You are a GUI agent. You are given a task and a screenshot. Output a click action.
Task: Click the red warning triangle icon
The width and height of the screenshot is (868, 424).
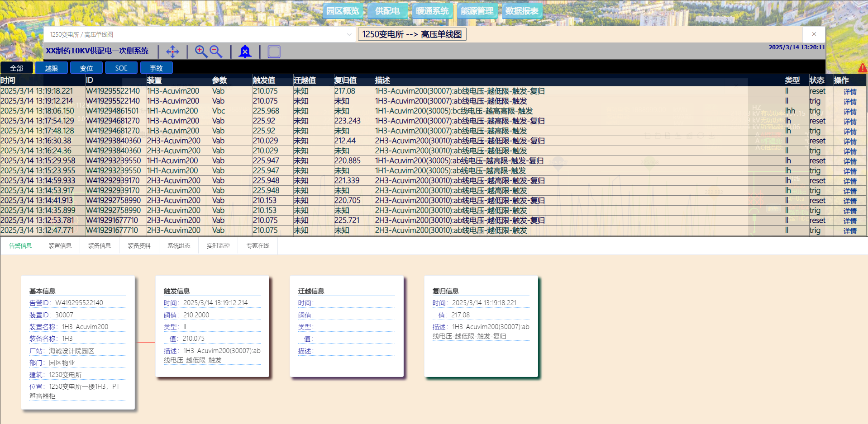point(862,68)
